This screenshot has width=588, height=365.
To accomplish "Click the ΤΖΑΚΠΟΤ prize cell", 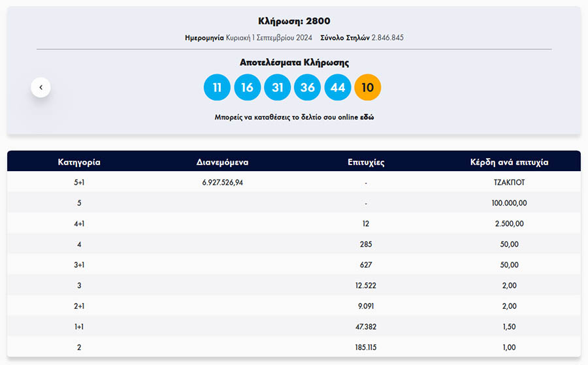I will click(509, 183).
